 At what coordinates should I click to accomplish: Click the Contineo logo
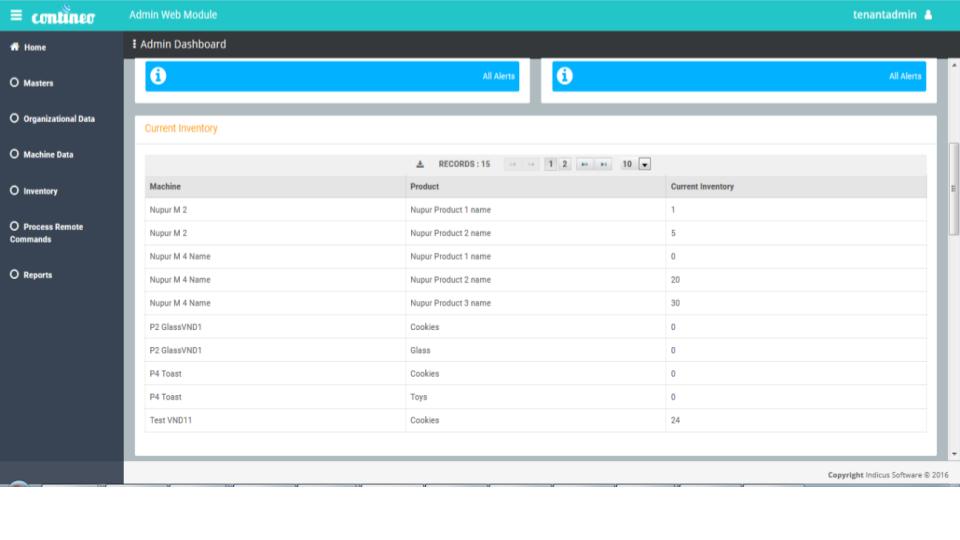point(63,16)
